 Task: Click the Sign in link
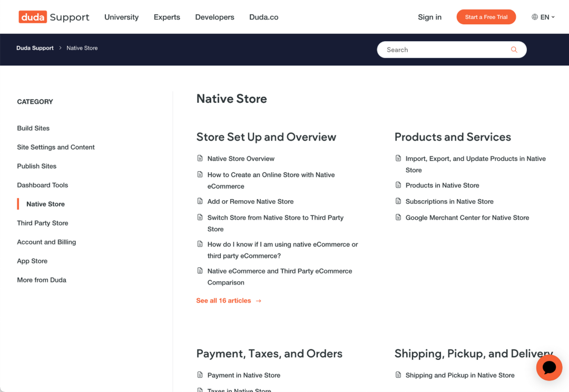pyautogui.click(x=429, y=17)
